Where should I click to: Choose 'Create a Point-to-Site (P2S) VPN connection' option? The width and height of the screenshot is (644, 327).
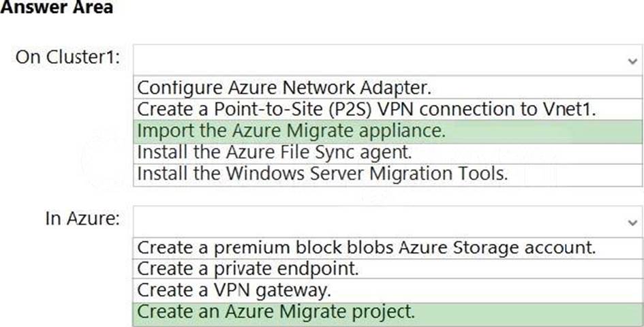click(x=367, y=109)
